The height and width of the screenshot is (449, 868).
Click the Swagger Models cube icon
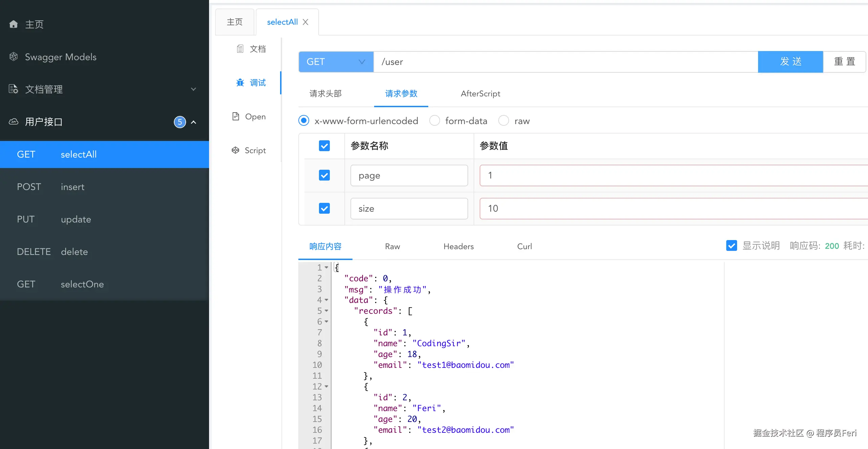[14, 56]
